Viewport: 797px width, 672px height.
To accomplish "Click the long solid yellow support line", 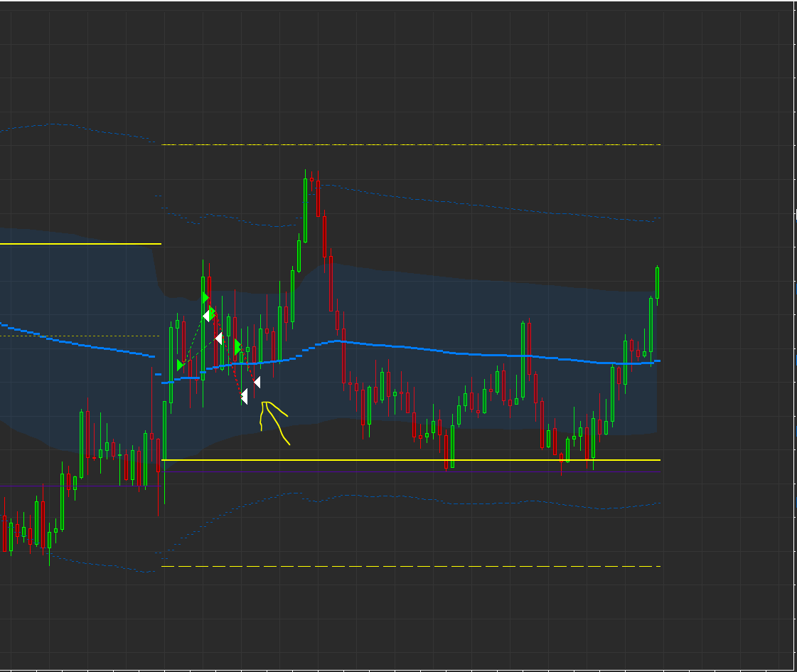I will 411,460.
